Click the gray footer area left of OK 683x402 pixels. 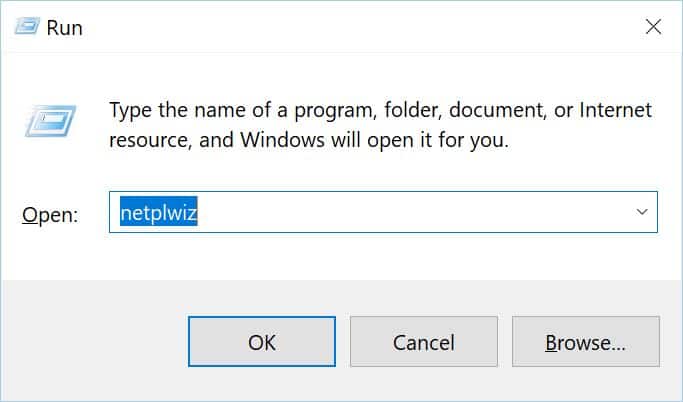click(x=95, y=341)
